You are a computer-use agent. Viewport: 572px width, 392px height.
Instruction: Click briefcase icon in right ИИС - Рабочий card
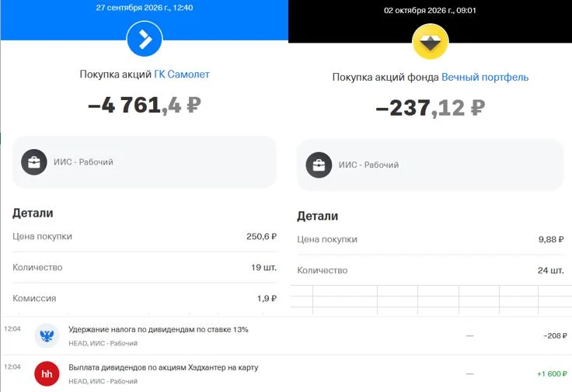pyautogui.click(x=319, y=165)
